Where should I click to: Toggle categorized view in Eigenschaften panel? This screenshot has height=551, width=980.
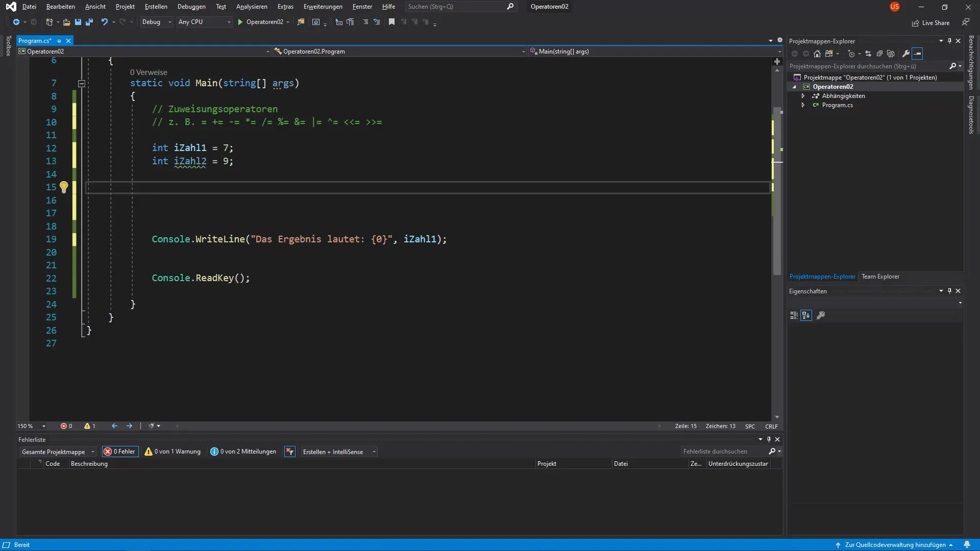click(794, 315)
